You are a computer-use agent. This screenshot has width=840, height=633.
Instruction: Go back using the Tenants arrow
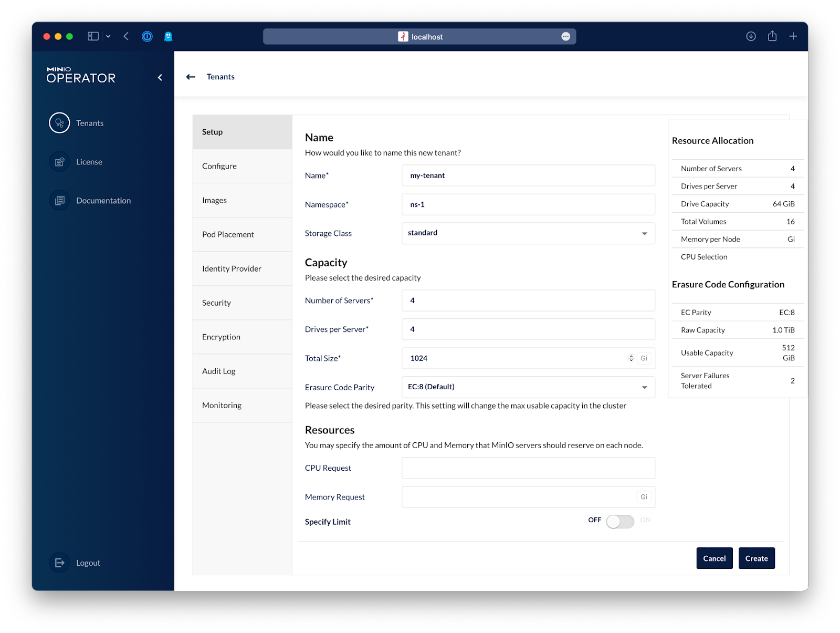pos(191,77)
